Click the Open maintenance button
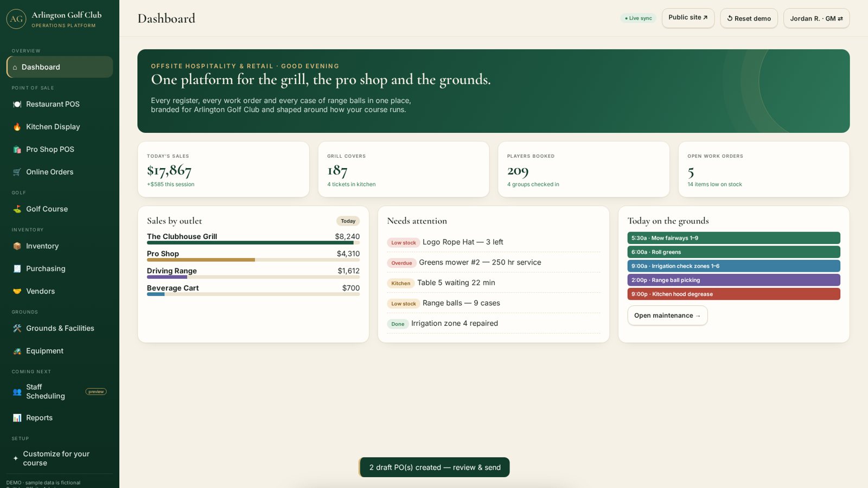868x488 pixels. pyautogui.click(x=667, y=316)
